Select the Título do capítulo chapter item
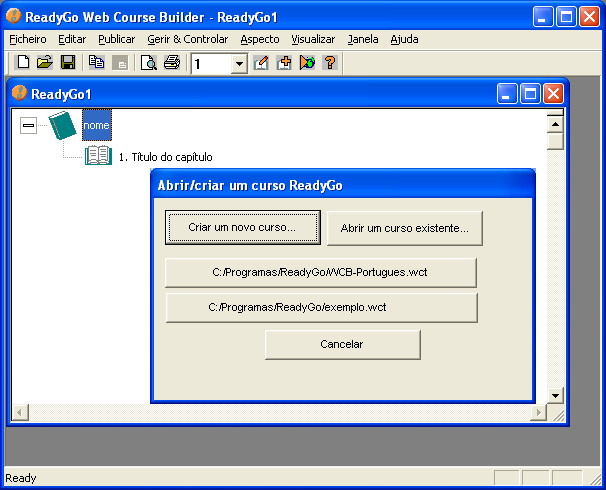 pos(165,157)
